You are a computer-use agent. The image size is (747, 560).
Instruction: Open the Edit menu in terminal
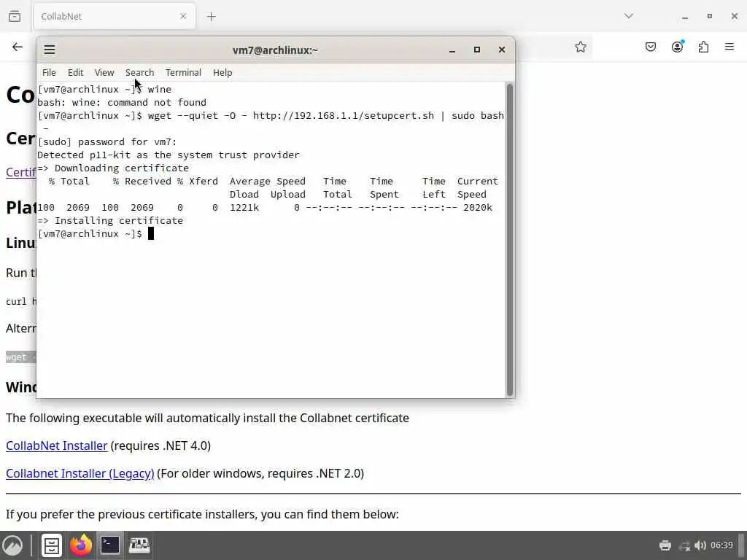(x=75, y=72)
